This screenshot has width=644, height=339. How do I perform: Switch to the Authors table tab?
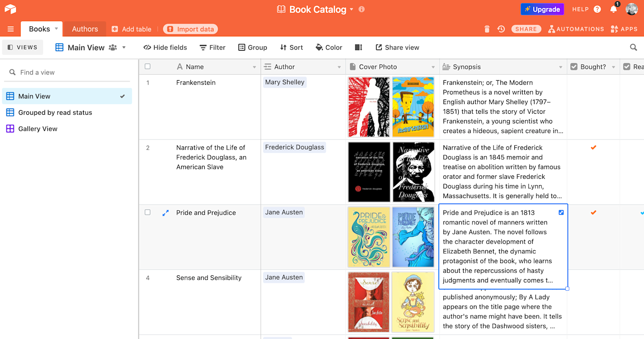pyautogui.click(x=85, y=29)
